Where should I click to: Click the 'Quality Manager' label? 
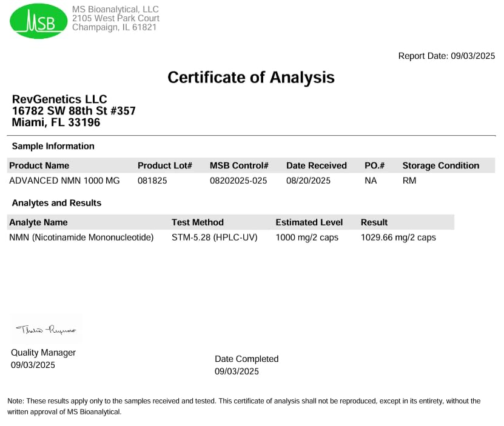(44, 353)
